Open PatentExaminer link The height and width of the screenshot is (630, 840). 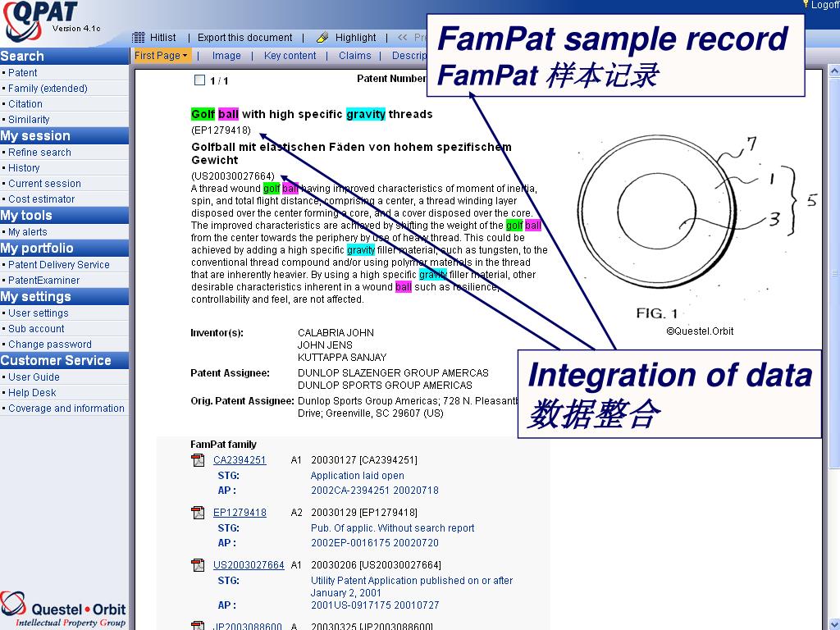[44, 281]
